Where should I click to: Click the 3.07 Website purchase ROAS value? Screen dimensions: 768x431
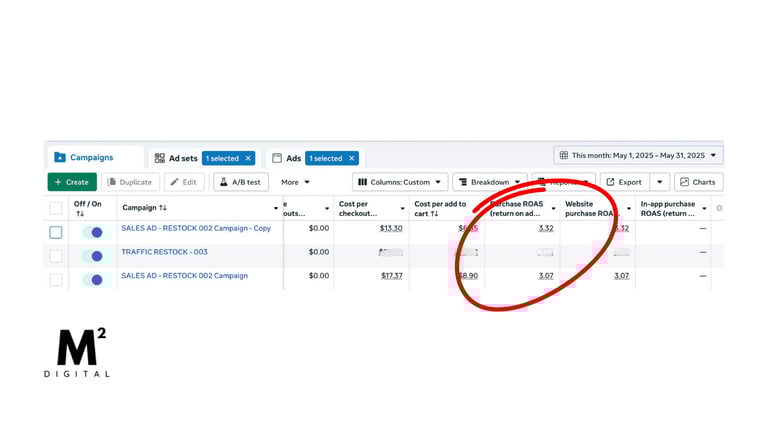point(622,276)
